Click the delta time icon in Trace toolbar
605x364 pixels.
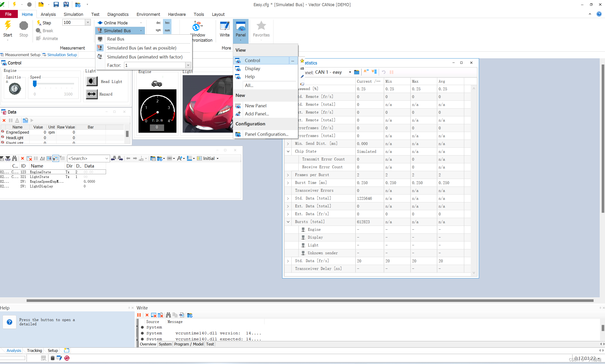42,159
